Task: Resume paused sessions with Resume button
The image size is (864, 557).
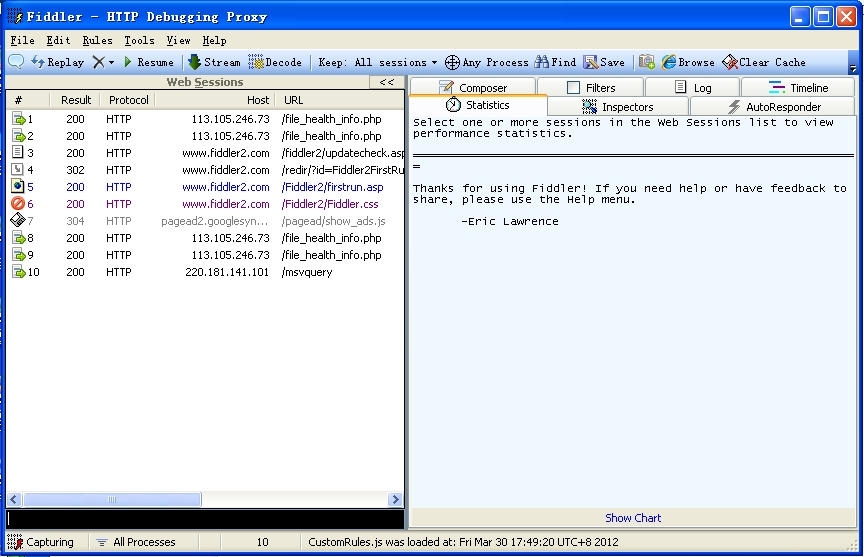Action: (x=149, y=62)
